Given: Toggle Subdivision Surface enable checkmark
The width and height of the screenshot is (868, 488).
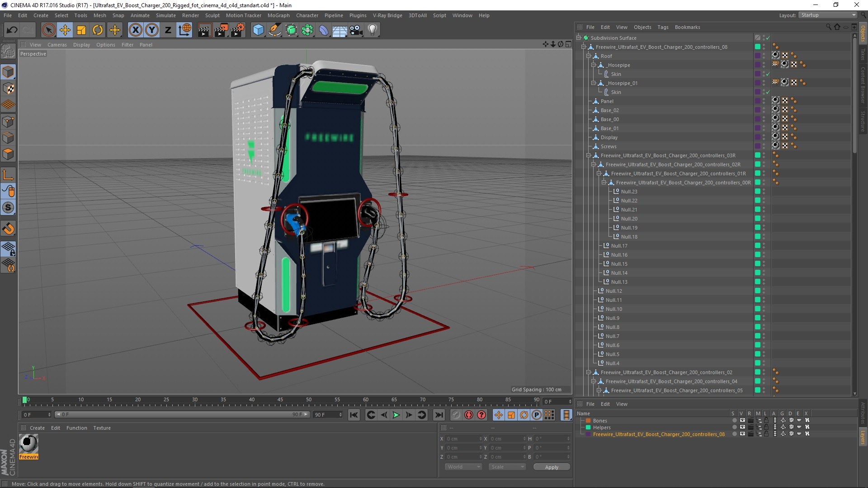Looking at the screenshot, I should 768,38.
